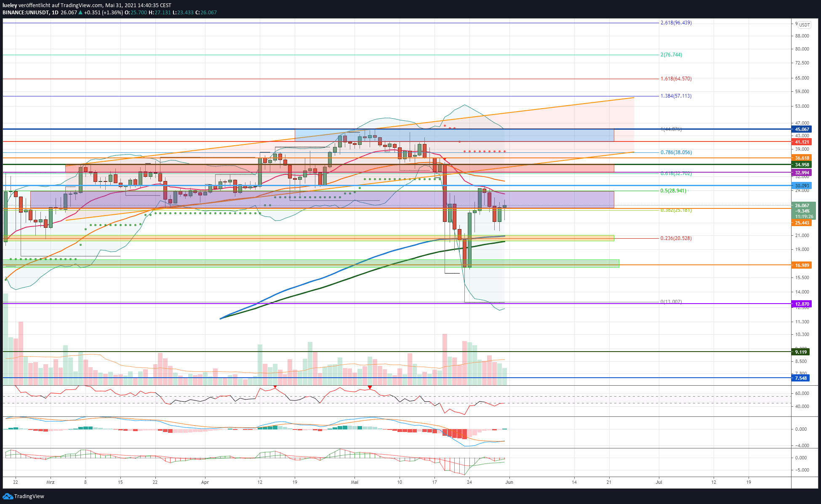Select the 36.618 orange price tag
This screenshot has height=504, width=821.
(x=802, y=158)
